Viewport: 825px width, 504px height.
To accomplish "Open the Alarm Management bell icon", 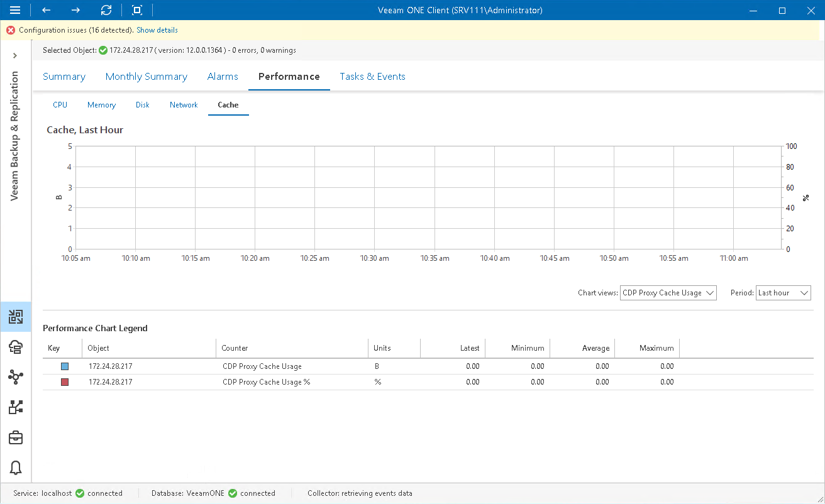I will pos(16,468).
